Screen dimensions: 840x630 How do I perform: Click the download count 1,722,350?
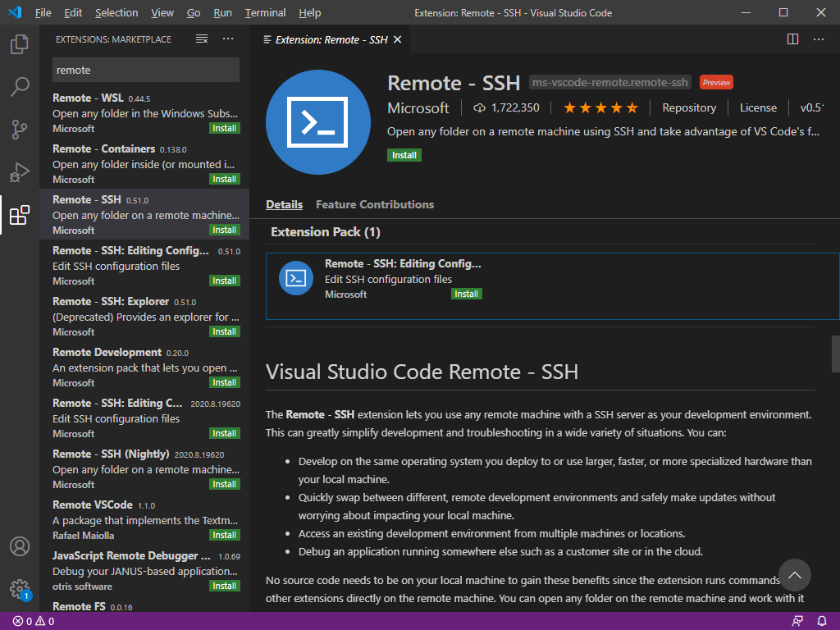tap(506, 108)
